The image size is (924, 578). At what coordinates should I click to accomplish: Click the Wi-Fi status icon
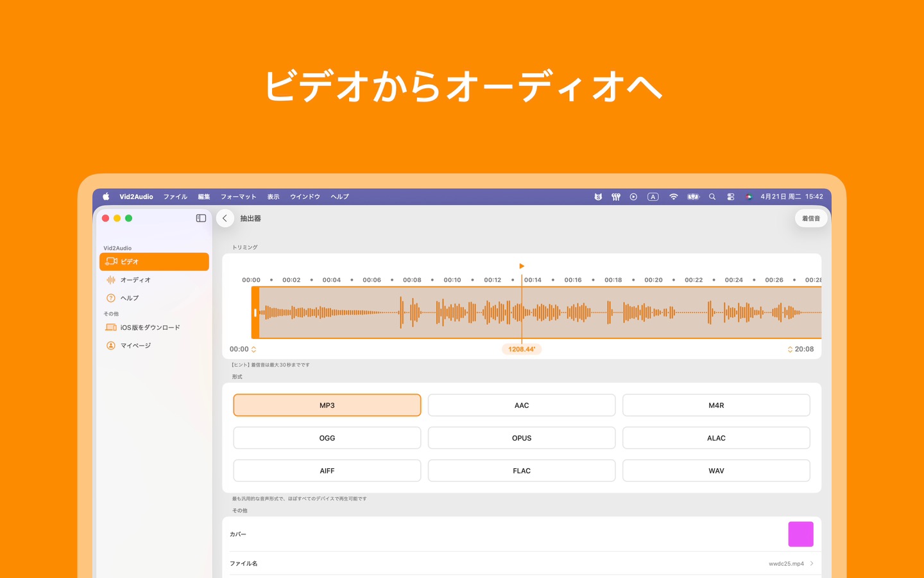click(x=673, y=197)
